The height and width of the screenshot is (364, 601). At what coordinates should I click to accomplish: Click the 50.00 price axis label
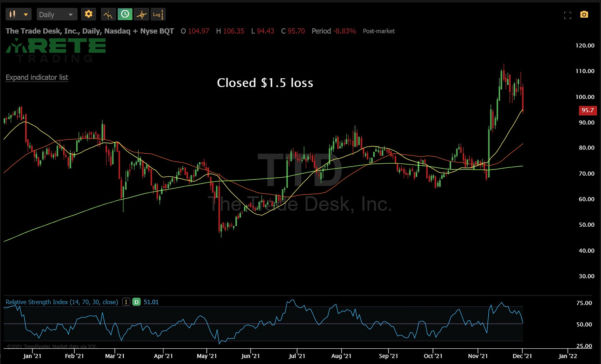(x=587, y=225)
